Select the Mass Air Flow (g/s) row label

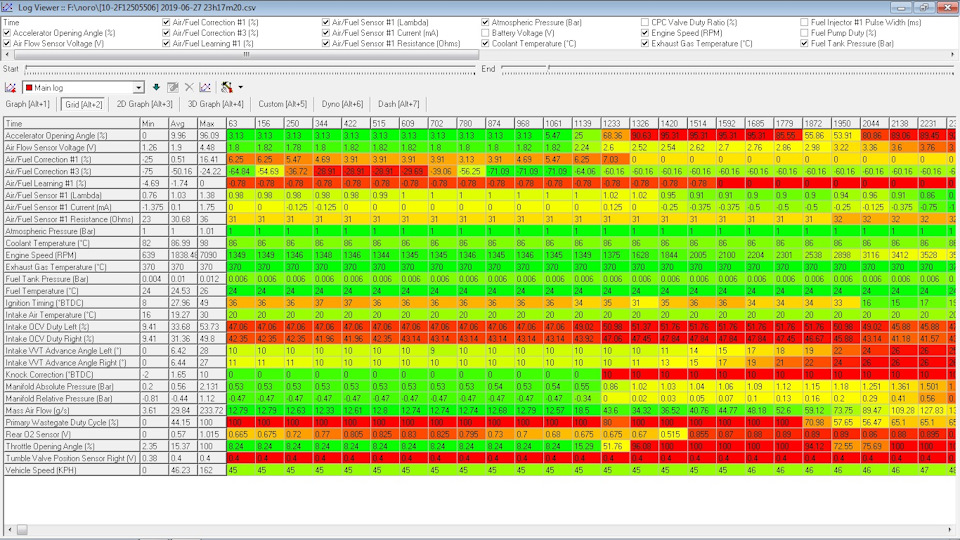[x=72, y=410]
